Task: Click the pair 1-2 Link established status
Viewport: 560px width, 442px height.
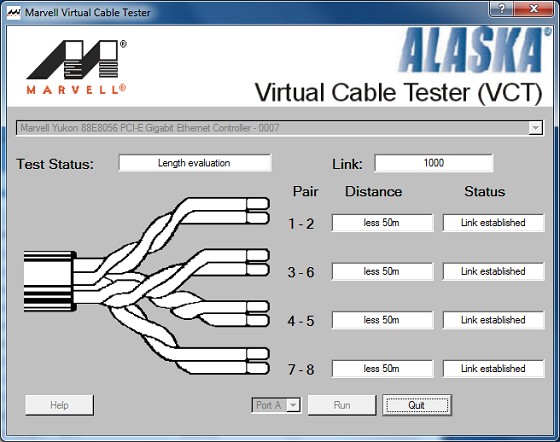Action: [493, 223]
